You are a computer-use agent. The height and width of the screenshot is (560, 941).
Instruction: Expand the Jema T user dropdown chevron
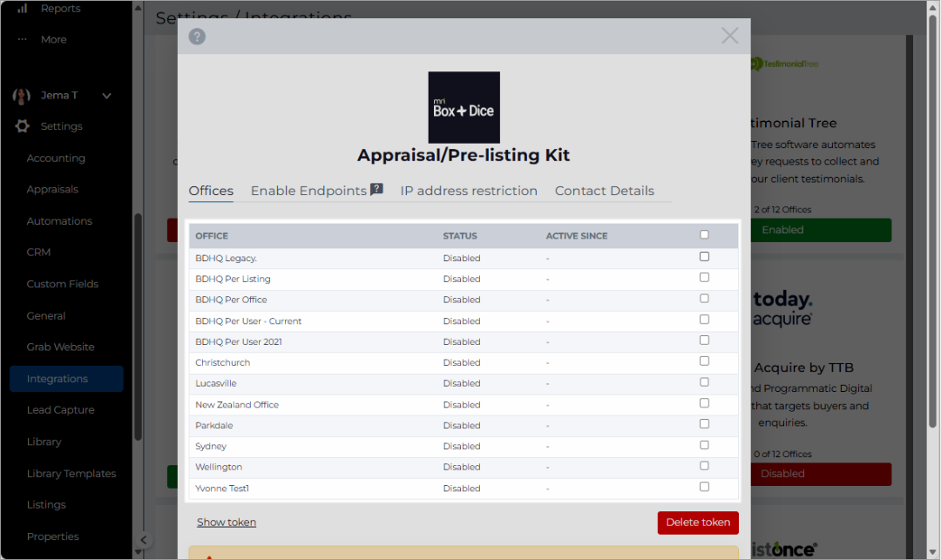click(106, 95)
